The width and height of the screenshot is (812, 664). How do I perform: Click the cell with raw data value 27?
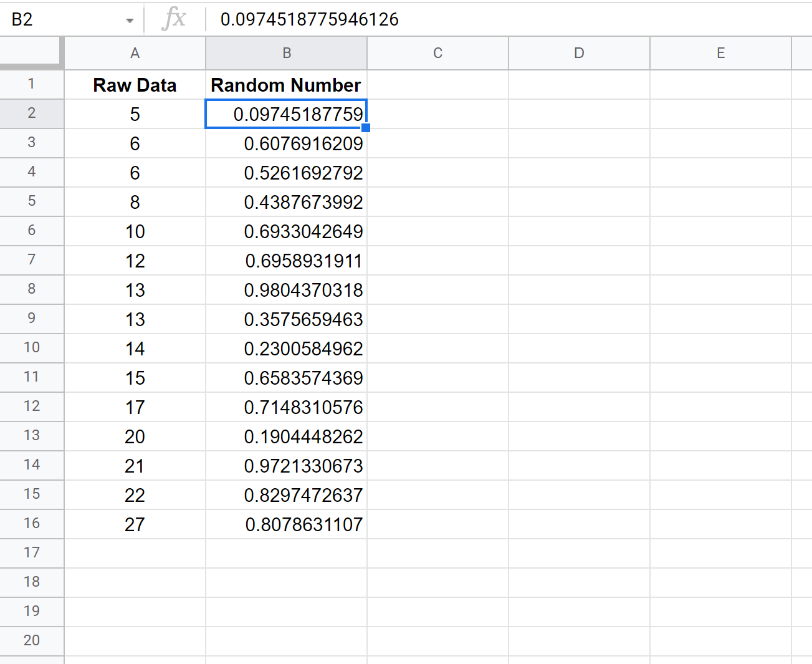click(135, 525)
